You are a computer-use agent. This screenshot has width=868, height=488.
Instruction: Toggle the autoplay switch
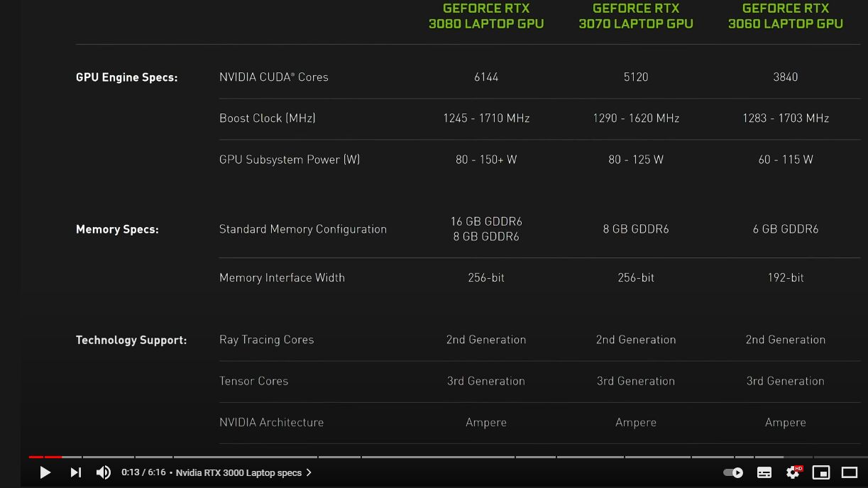(733, 472)
